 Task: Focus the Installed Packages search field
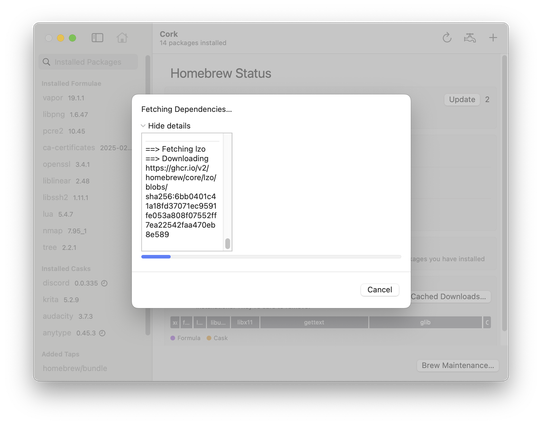[x=88, y=62]
